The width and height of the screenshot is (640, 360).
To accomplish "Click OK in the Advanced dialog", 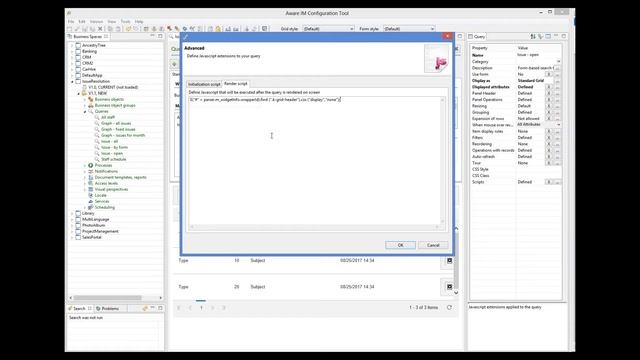I will [x=400, y=245].
